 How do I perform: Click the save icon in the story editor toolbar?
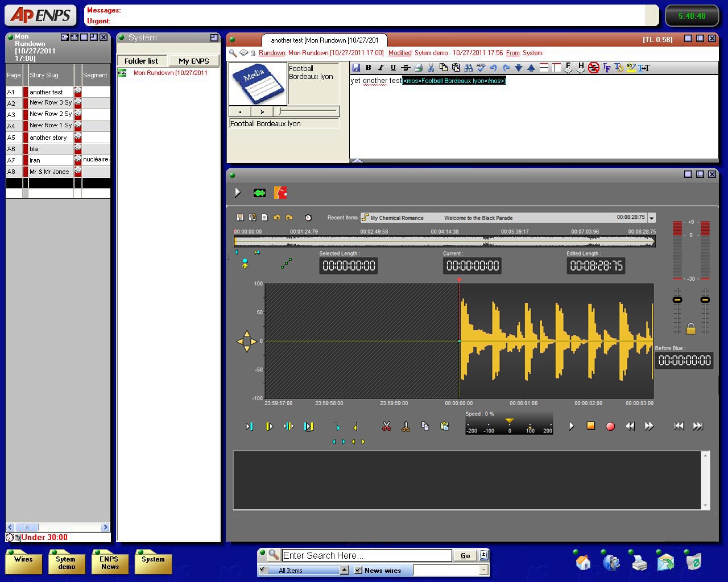356,68
